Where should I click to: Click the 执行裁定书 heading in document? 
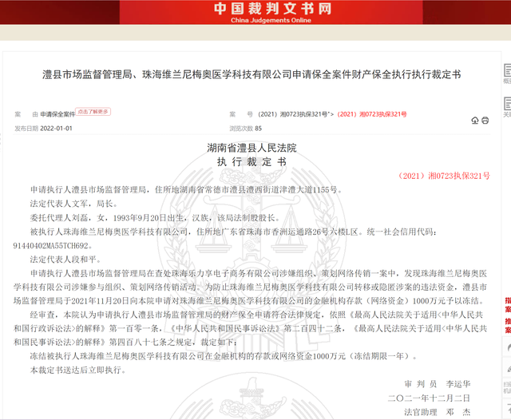(x=251, y=161)
